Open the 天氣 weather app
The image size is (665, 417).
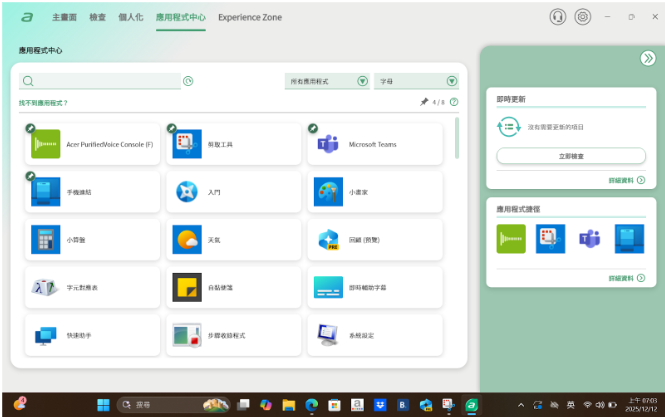(232, 240)
